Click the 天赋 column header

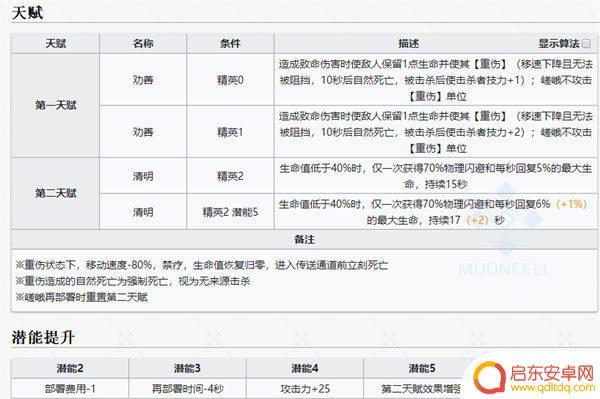(55, 44)
